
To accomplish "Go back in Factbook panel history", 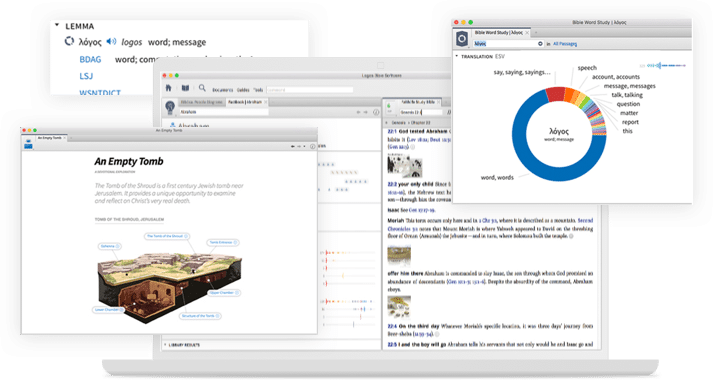I will [x=358, y=112].
